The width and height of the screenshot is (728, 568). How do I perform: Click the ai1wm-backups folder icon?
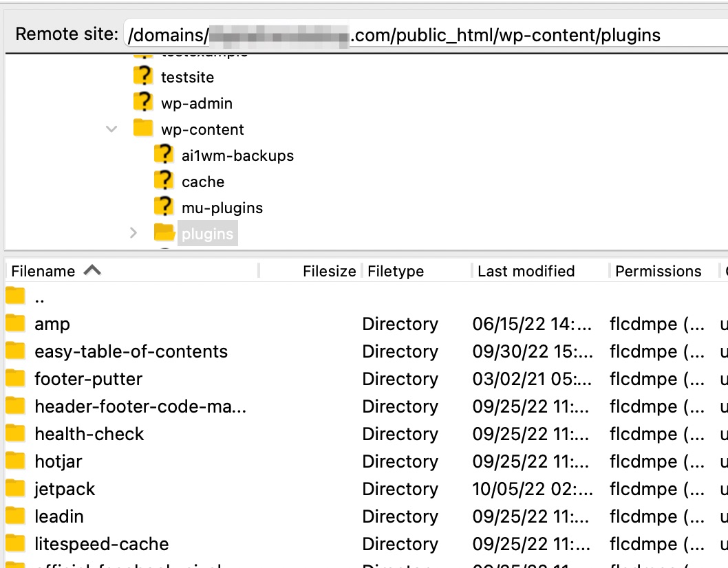pyautogui.click(x=164, y=155)
